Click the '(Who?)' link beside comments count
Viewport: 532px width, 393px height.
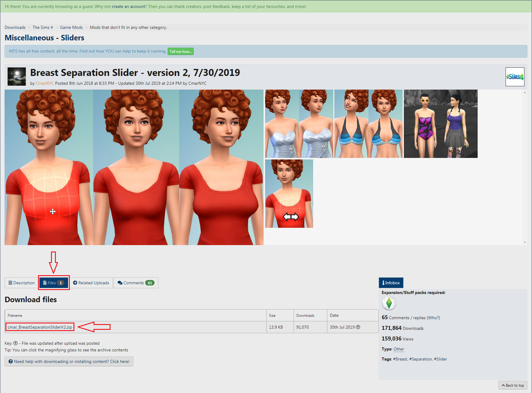[x=433, y=318]
